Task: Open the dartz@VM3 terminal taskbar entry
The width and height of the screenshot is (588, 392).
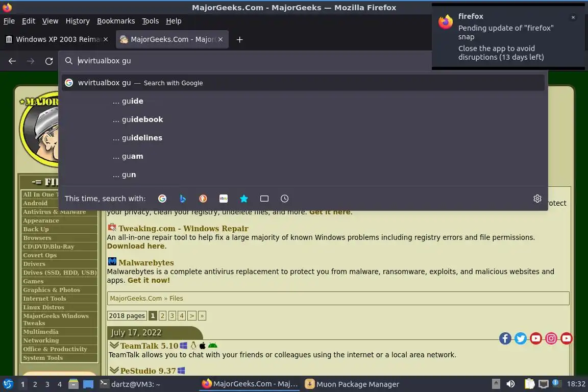Action: point(130,384)
